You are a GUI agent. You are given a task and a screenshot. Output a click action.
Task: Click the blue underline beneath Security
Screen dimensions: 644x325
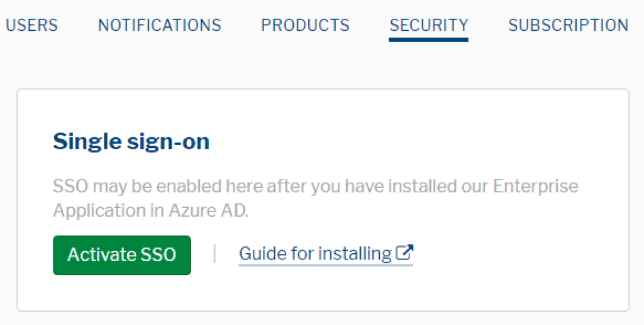tap(429, 40)
